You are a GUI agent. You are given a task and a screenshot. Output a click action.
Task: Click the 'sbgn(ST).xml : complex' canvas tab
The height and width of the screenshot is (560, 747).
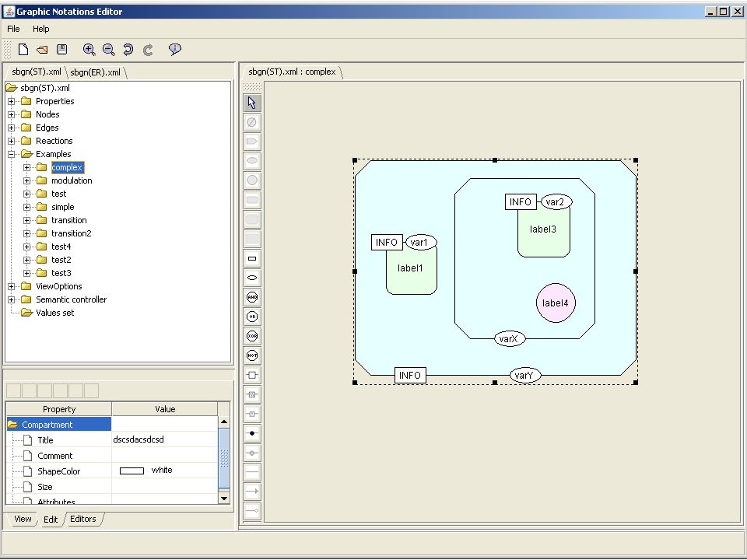point(292,72)
